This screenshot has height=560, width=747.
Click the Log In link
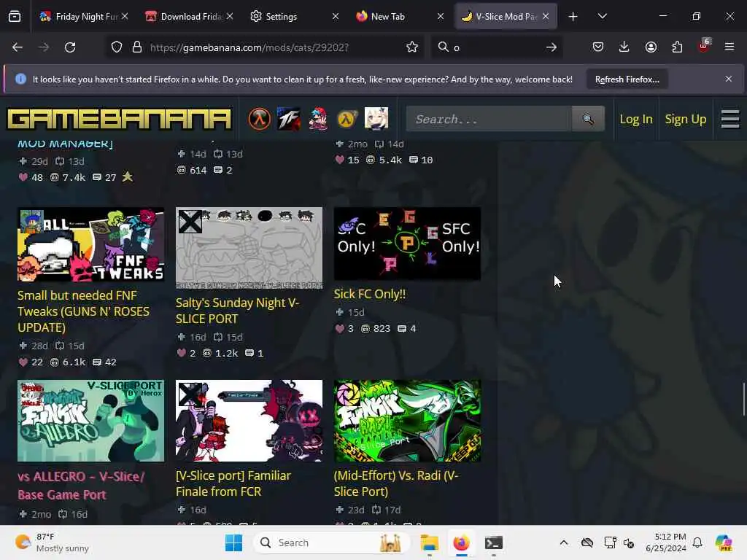pyautogui.click(x=636, y=119)
